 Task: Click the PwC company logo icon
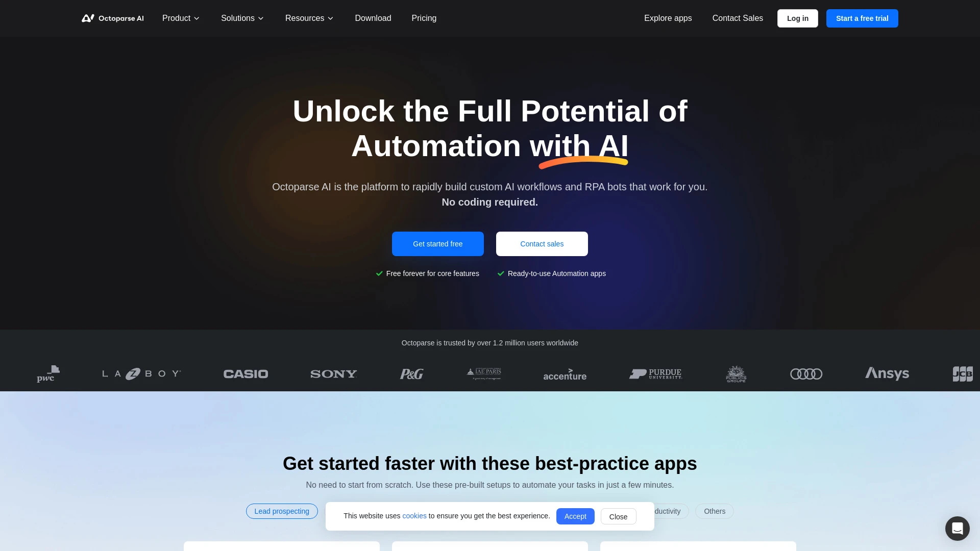point(47,373)
